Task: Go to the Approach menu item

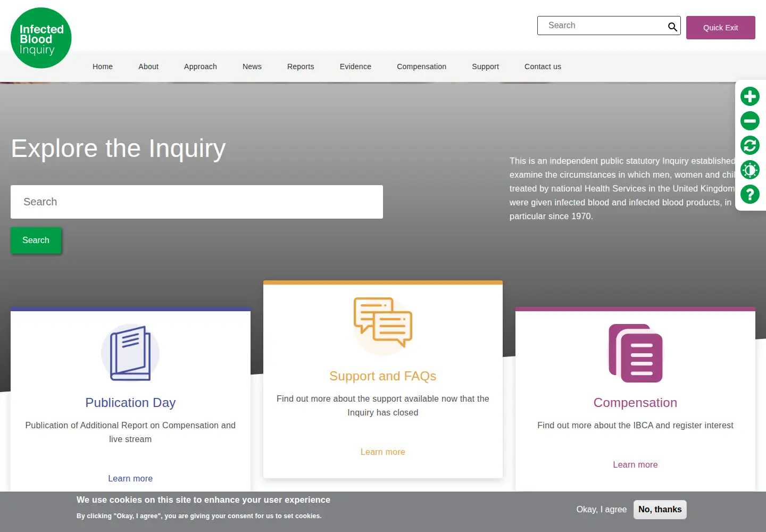Action: pos(201,66)
